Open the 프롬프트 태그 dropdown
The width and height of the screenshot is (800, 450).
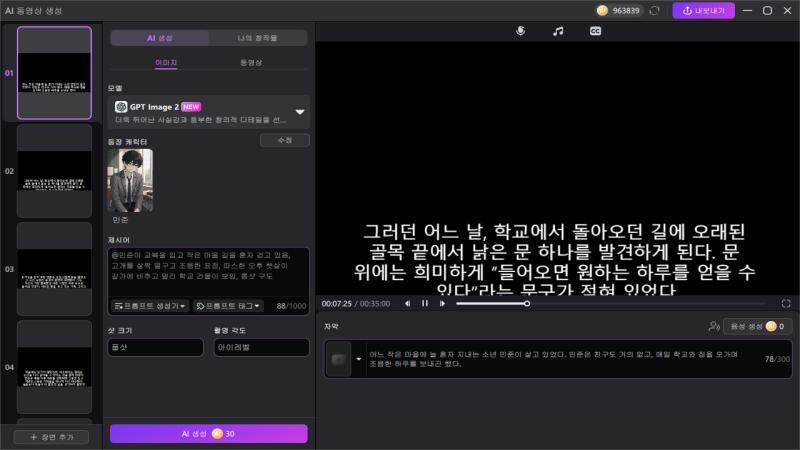[228, 306]
